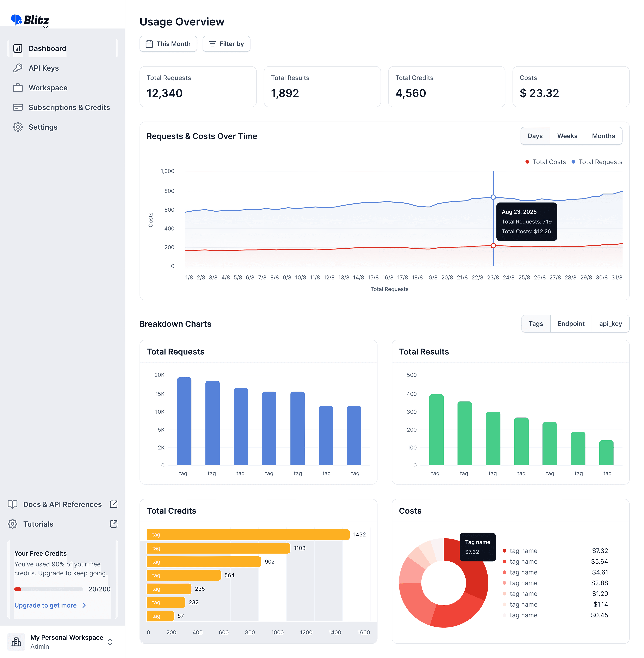The height and width of the screenshot is (658, 644).
Task: Click the free credits progress bar
Action: 49,589
